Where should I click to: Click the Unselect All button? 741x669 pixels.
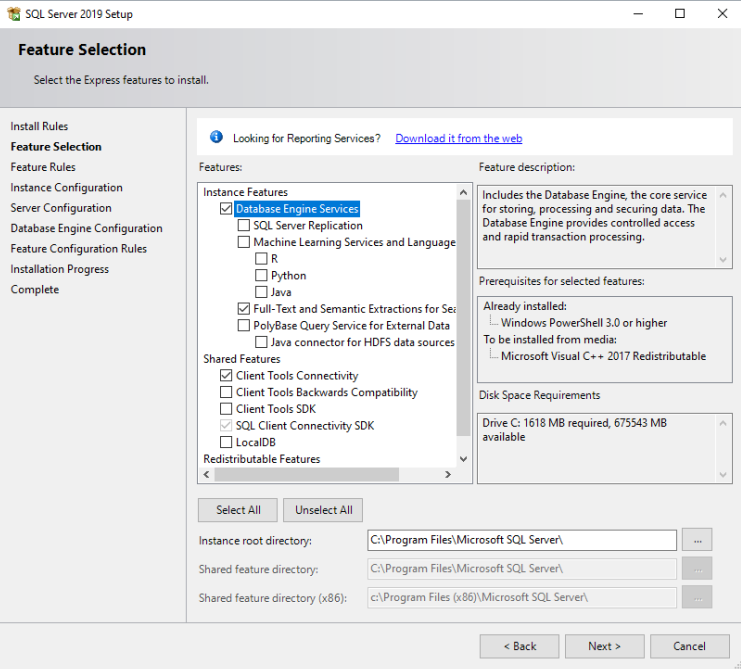pyautogui.click(x=323, y=510)
